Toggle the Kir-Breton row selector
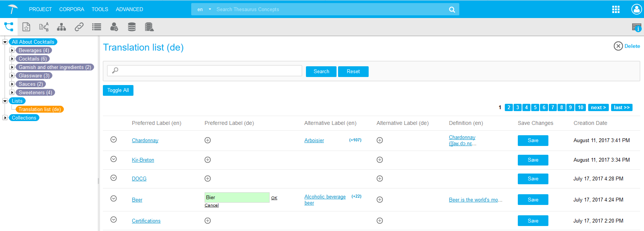The image size is (644, 231). tap(114, 159)
